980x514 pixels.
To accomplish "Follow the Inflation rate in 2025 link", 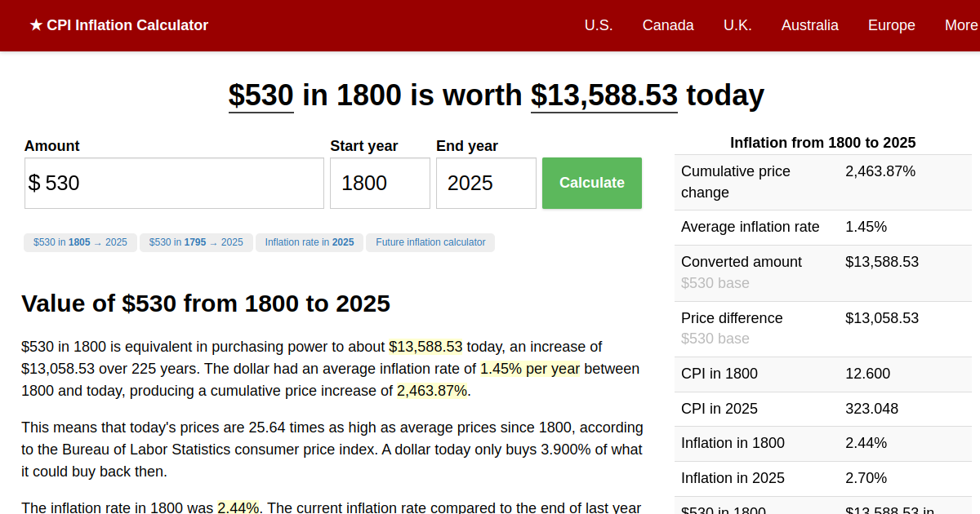I will [310, 242].
